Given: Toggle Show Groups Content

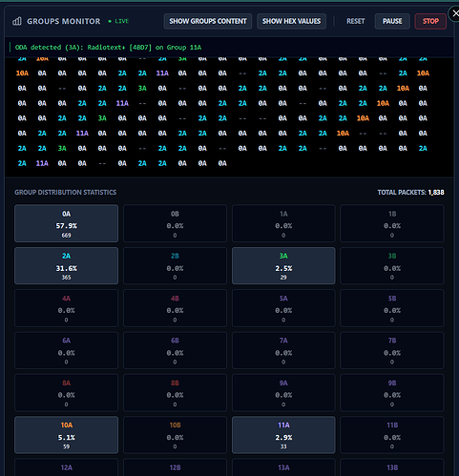Looking at the screenshot, I should pos(208,21).
